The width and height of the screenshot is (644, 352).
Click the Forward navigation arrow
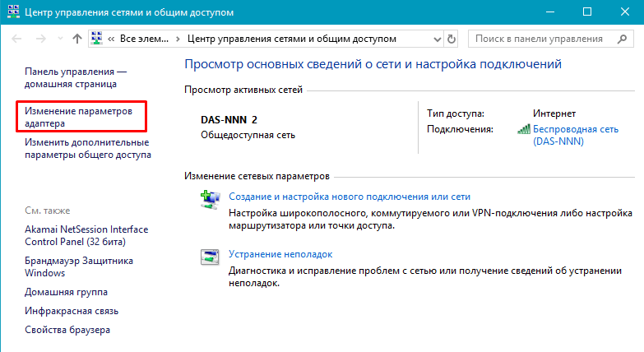[x=40, y=39]
